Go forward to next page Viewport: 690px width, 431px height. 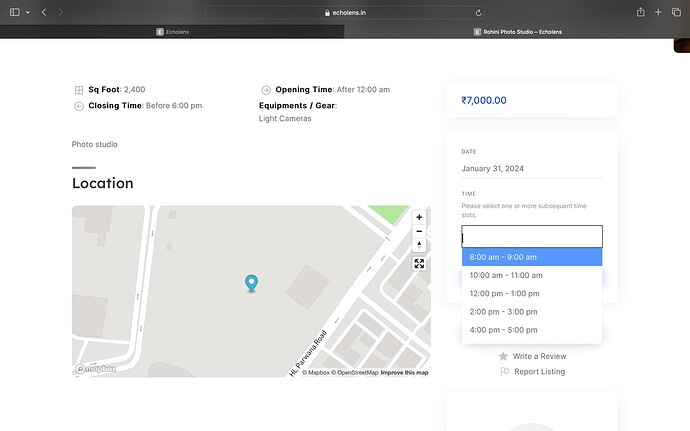point(61,12)
